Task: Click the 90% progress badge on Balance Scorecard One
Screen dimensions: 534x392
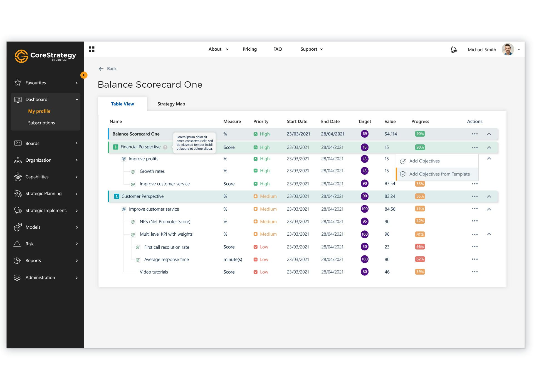Action: [420, 134]
